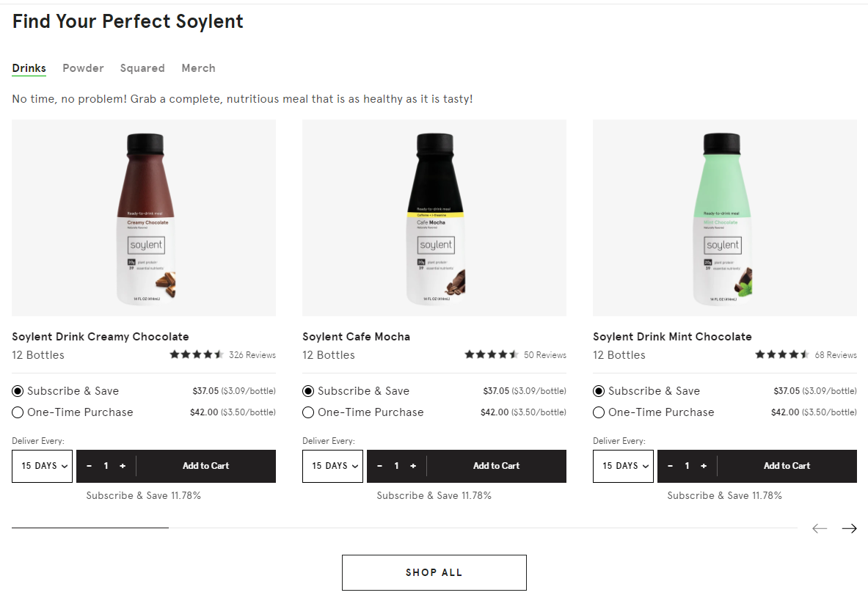Open the Merch tab
Screen dimensions: 868x598
198,68
